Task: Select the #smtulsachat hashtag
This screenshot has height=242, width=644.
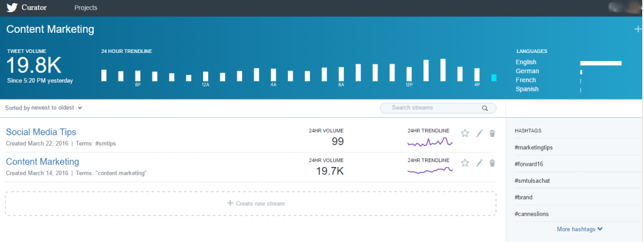Action: [532, 181]
